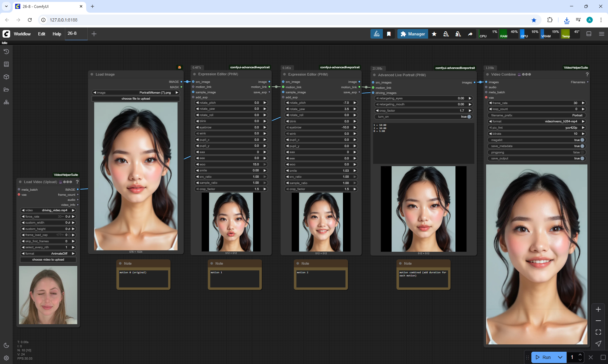Adjust the smile value slider in second Expression Editor
Screen dimensions: 608x364
(321, 171)
